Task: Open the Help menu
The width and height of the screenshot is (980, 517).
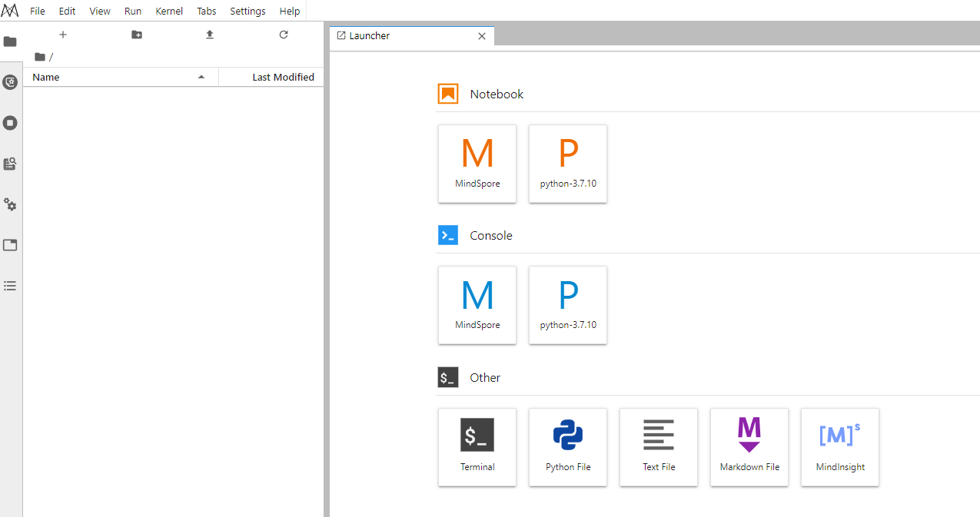Action: pyautogui.click(x=290, y=11)
